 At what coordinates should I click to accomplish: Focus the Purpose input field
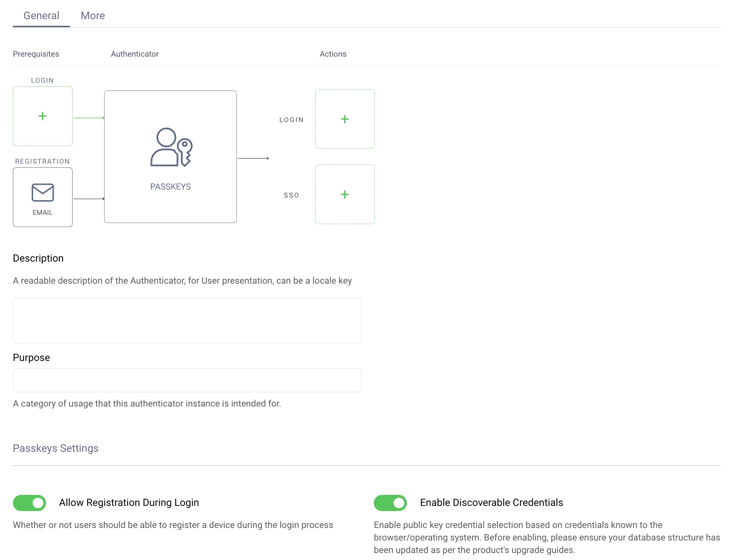187,380
